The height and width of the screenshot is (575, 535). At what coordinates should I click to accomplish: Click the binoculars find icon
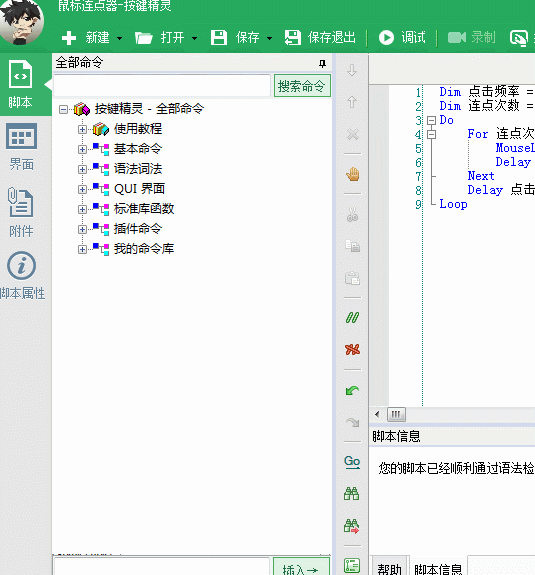[352, 494]
